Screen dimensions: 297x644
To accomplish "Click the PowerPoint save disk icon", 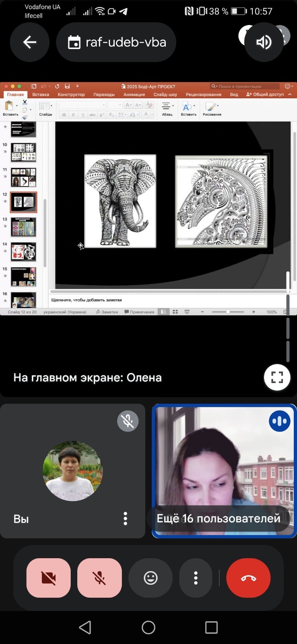I will pos(67,86).
